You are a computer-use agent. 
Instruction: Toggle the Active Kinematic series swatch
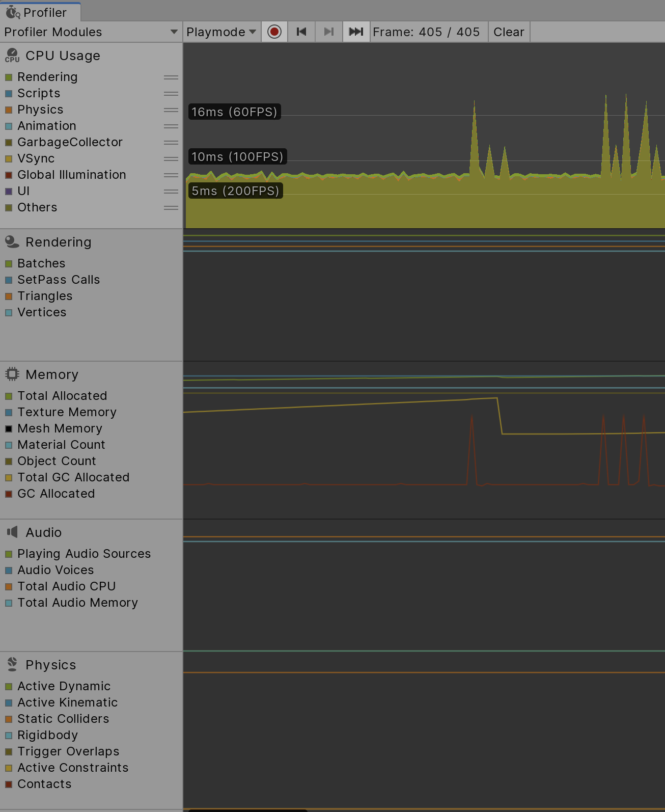pos(9,703)
